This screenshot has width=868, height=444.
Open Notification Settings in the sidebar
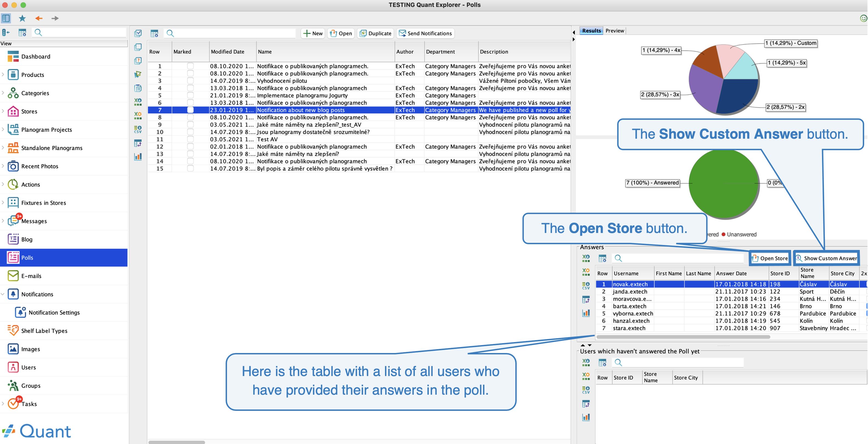64,312
